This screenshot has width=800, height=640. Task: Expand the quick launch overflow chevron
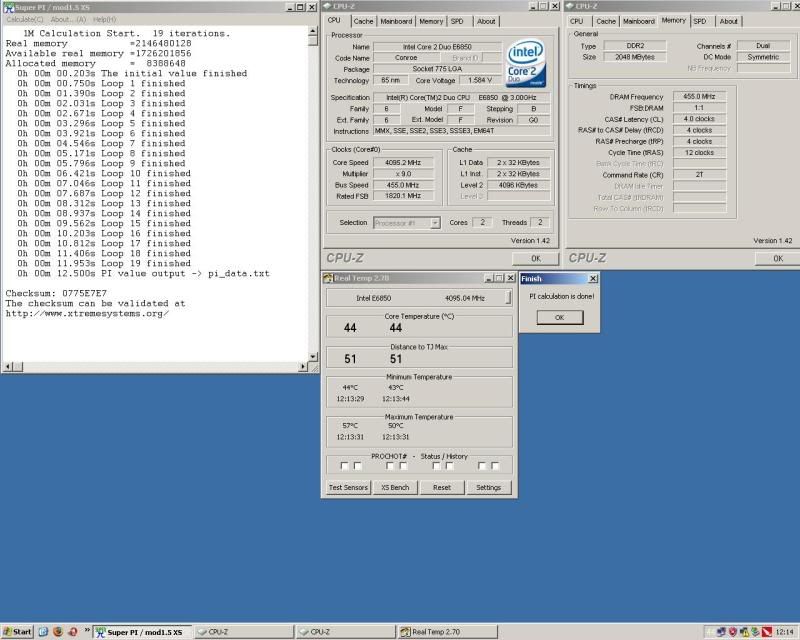pos(87,631)
